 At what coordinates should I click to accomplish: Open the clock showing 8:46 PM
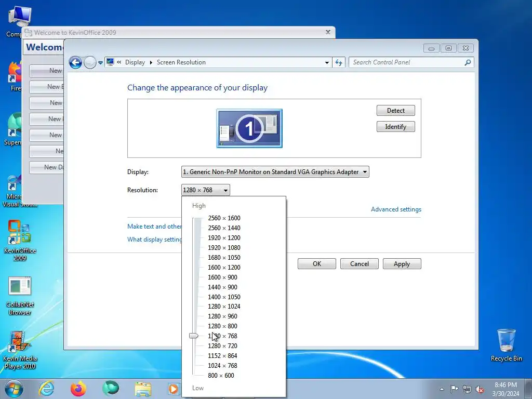point(506,389)
